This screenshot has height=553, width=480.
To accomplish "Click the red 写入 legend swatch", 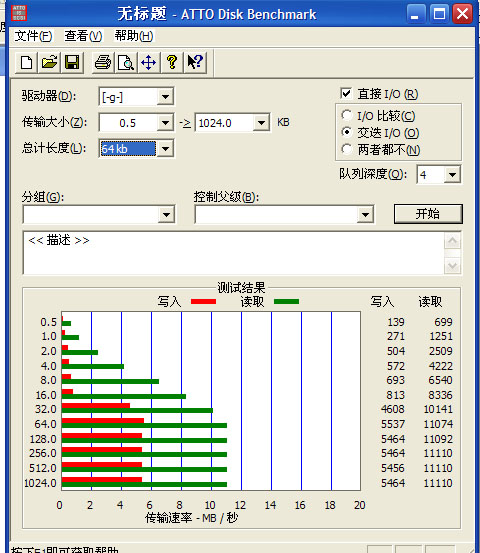I will (x=203, y=302).
